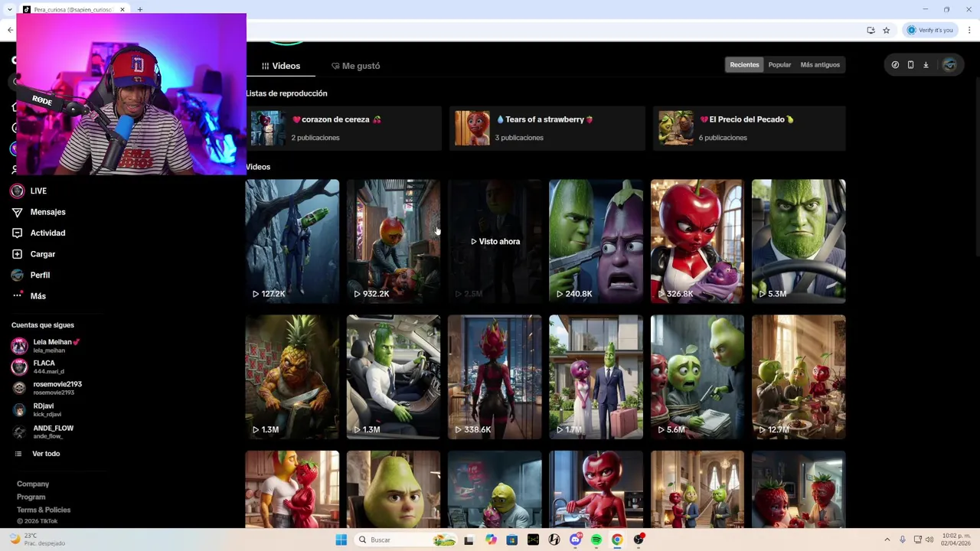Open Discord from the taskbar
980x551 pixels.
[x=575, y=540]
